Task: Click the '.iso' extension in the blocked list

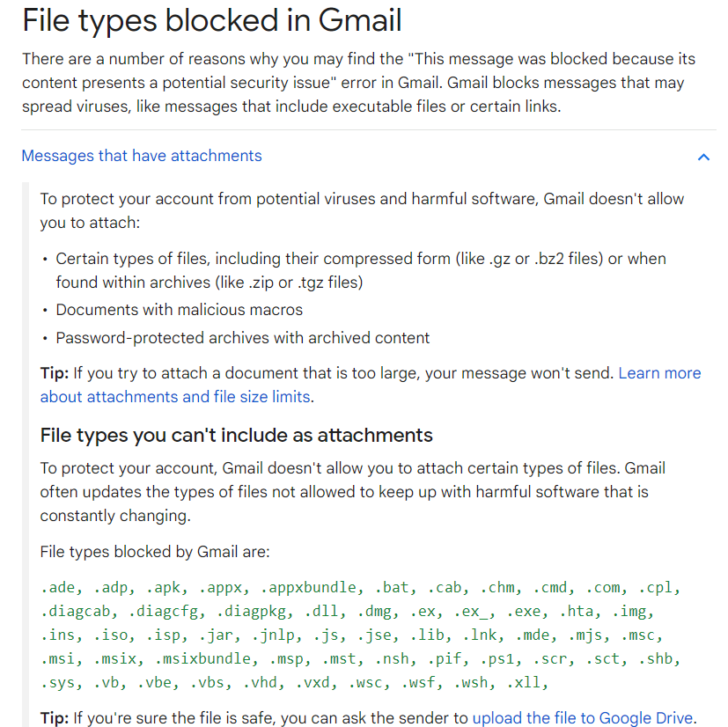Action: 111,635
